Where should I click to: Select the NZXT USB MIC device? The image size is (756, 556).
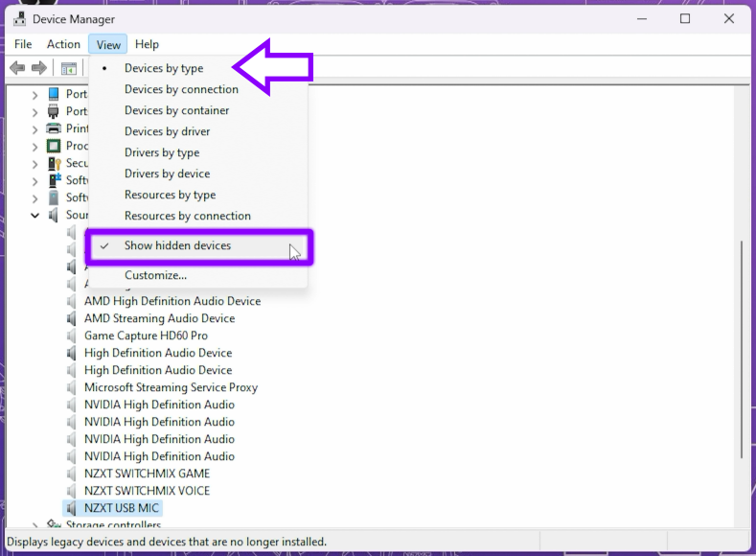pos(122,508)
